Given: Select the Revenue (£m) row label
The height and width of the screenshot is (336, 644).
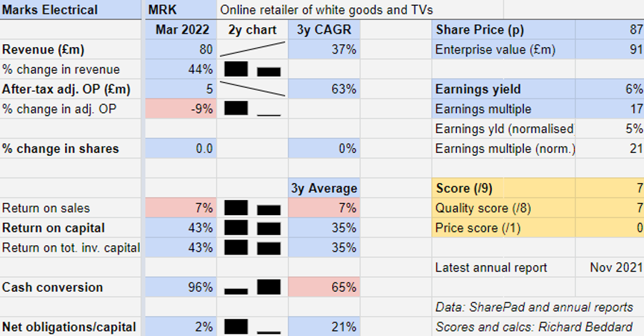Looking at the screenshot, I should point(43,49).
